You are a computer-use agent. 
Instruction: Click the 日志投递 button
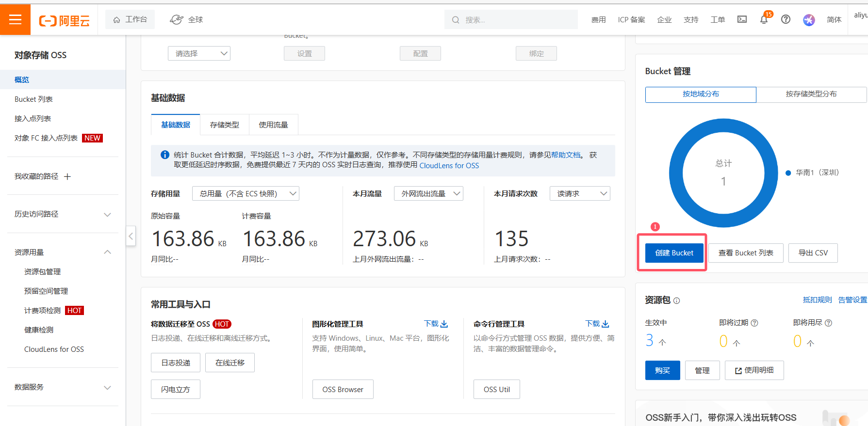[x=176, y=363]
